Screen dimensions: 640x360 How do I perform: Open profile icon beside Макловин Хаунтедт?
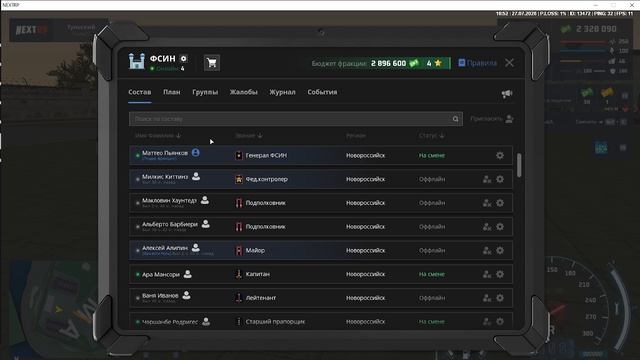pos(205,200)
